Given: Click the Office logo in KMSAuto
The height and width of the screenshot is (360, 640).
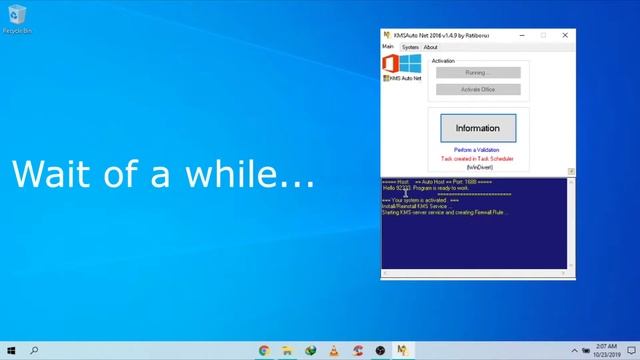Looking at the screenshot, I should (x=390, y=64).
